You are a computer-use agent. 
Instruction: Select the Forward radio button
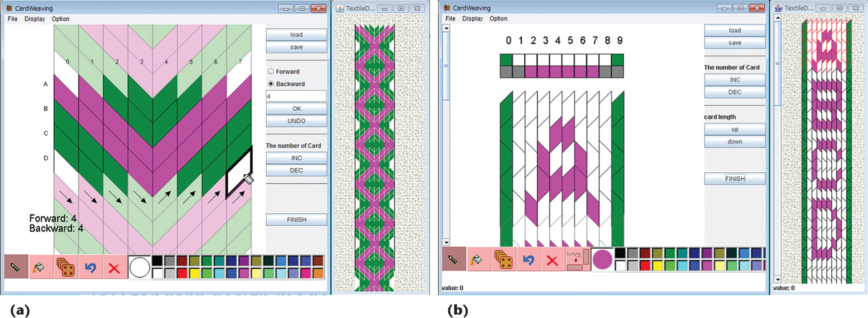271,71
